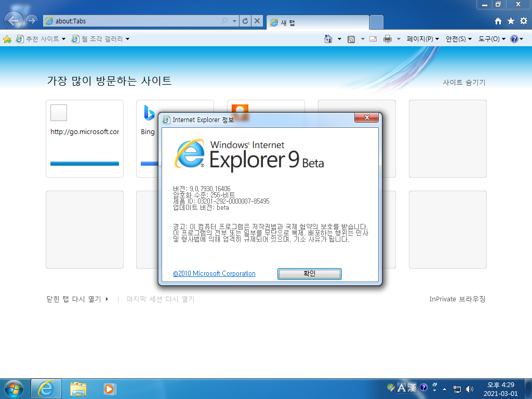This screenshot has width=532, height=399.
Task: Click the command bar Home icon
Action: (328, 39)
